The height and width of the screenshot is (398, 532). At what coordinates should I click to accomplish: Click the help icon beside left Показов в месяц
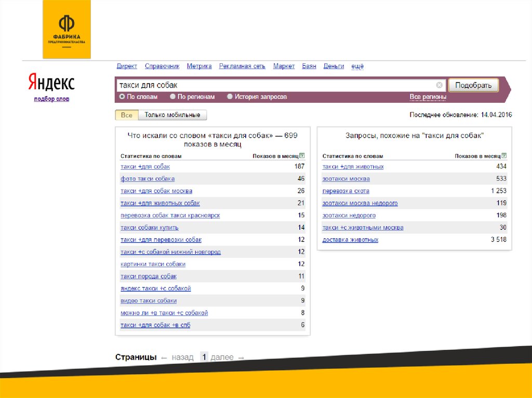coord(302,156)
